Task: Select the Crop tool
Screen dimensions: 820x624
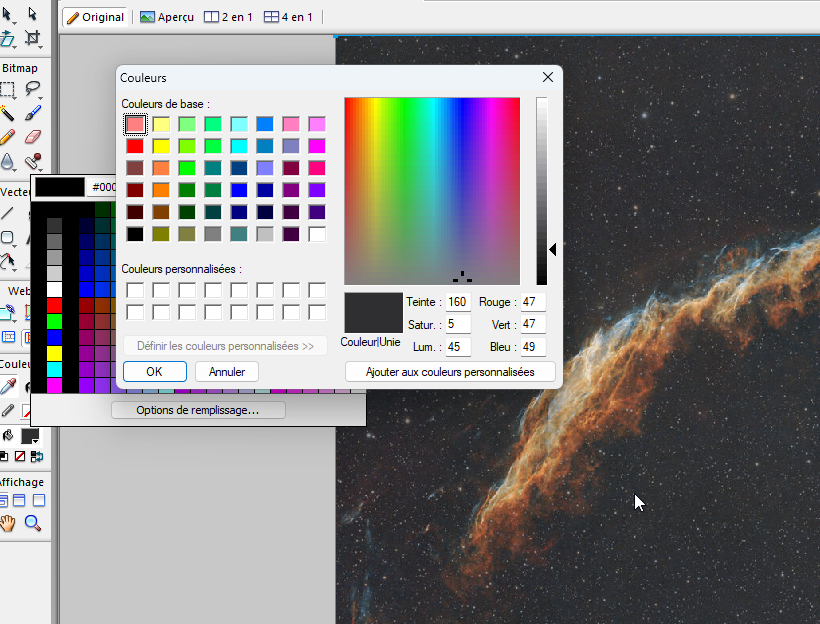Action: [x=32, y=38]
